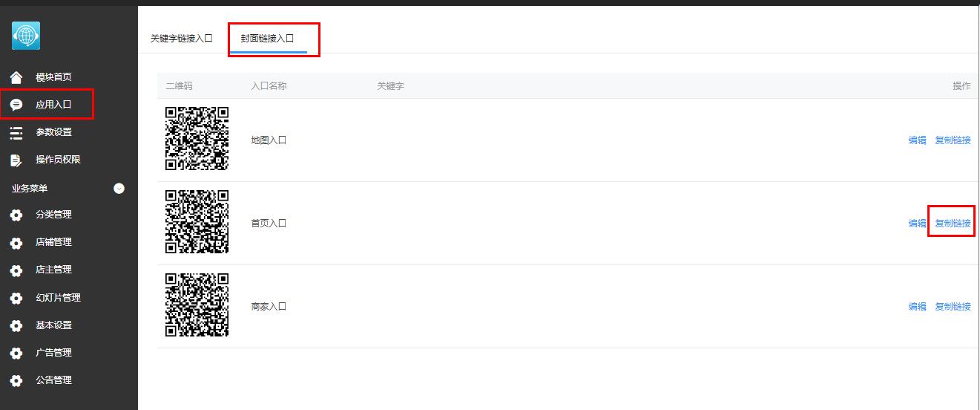The image size is (980, 410).
Task: Click the chat bubble icon for 应用入口
Action: (x=16, y=105)
